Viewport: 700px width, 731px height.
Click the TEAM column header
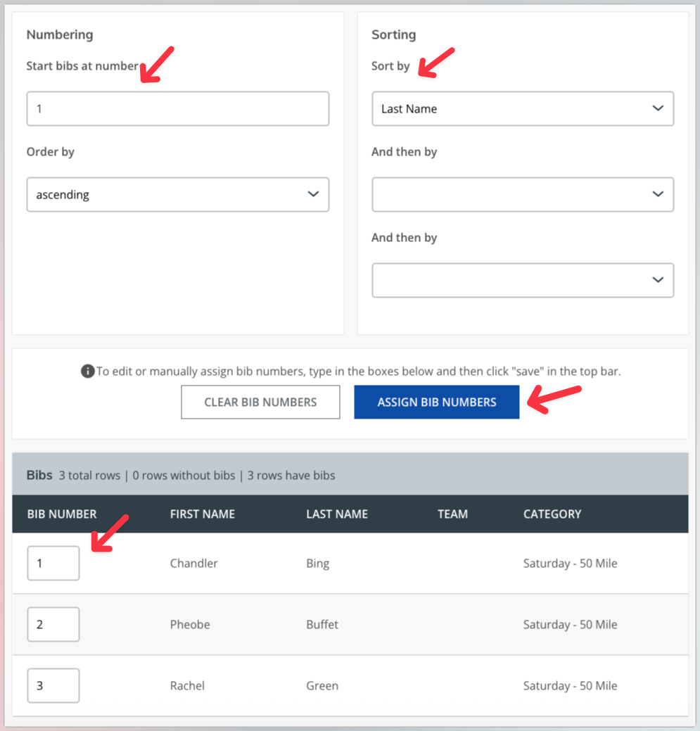pyautogui.click(x=452, y=514)
